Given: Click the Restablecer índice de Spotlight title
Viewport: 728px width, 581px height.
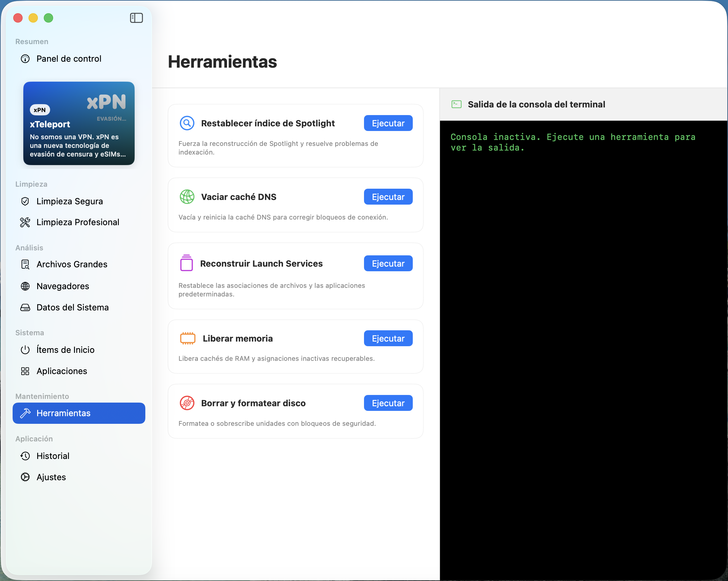Looking at the screenshot, I should click(268, 123).
